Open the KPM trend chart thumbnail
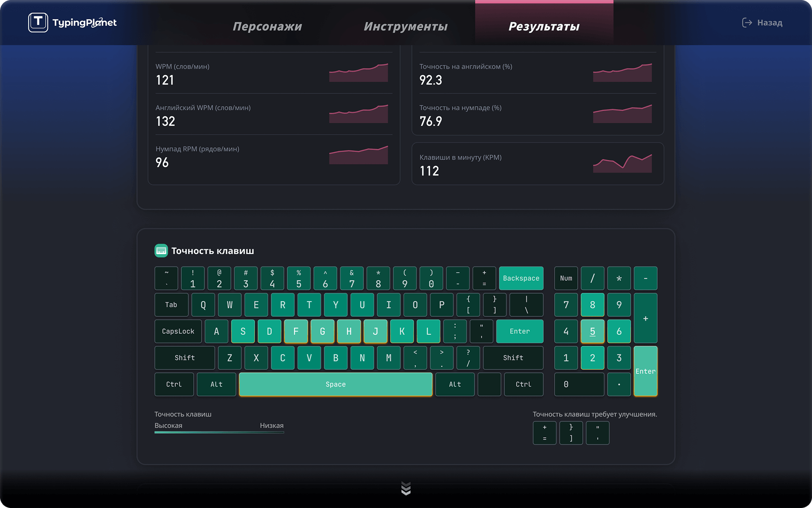Screen dimensions: 812x508 click(622, 163)
